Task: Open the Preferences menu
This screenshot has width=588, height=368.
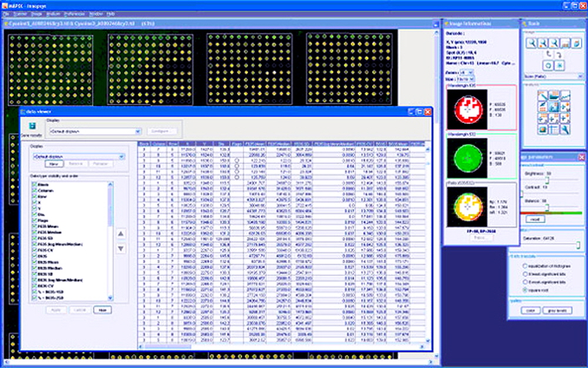Action: click(x=74, y=14)
